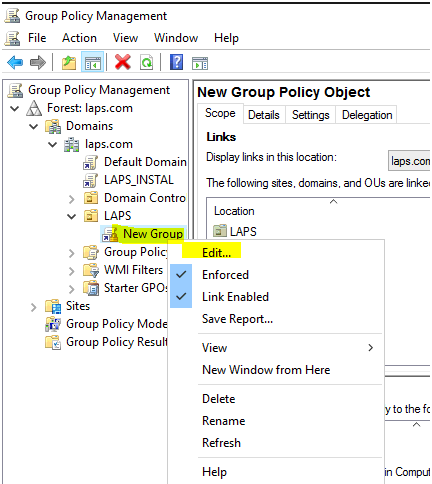The height and width of the screenshot is (484, 432).
Task: Select the Group Policy Results label
Action: (x=117, y=342)
